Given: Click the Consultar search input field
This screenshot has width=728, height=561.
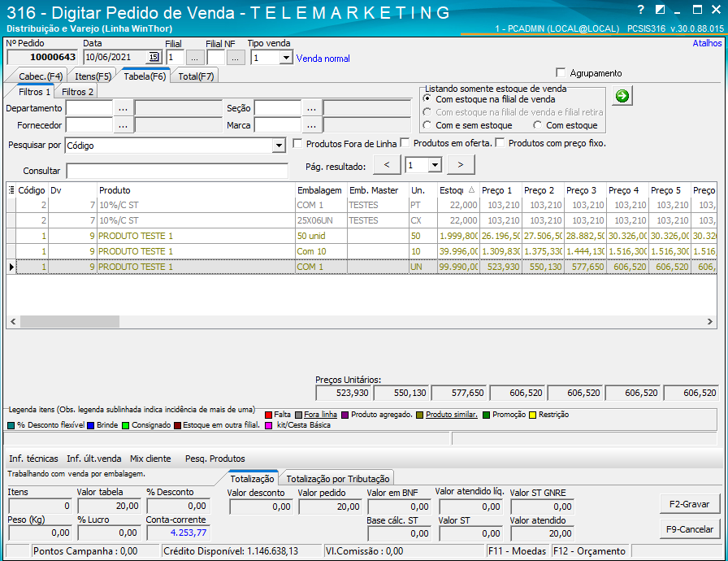Looking at the screenshot, I should (177, 172).
